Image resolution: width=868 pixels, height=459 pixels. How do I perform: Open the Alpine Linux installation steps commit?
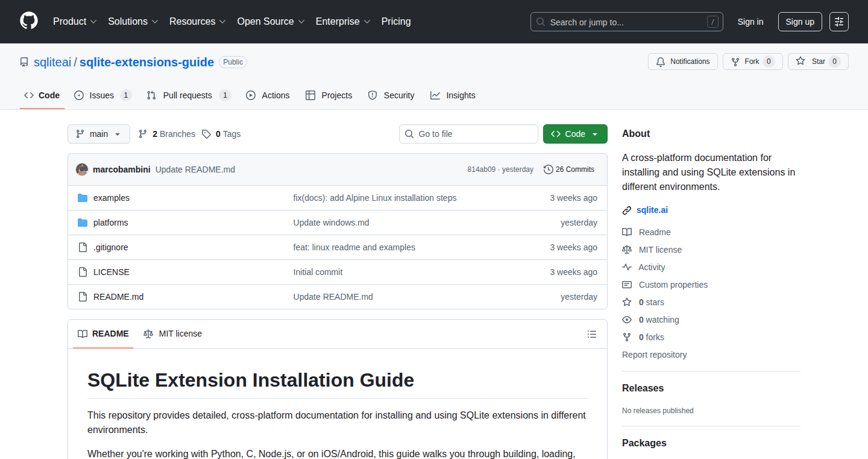pyautogui.click(x=375, y=198)
